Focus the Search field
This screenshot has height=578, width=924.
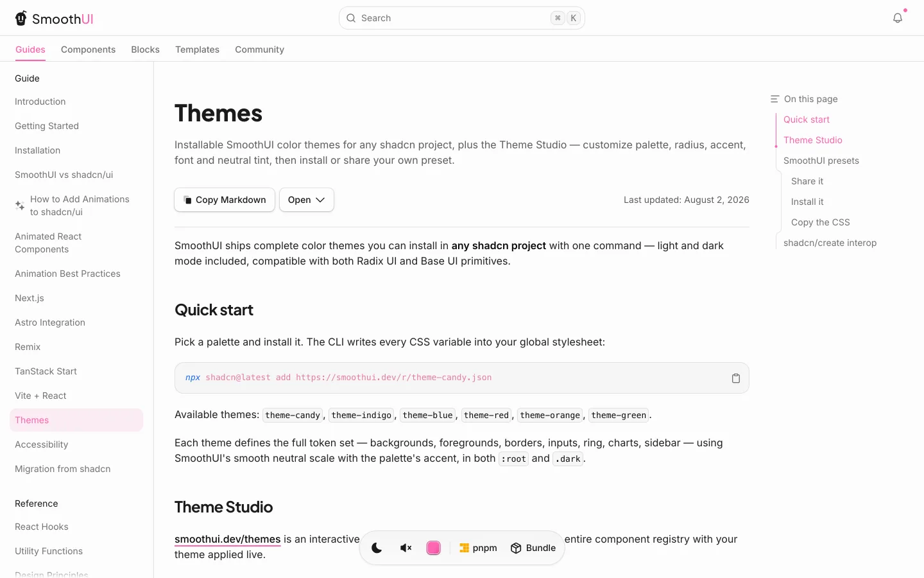(462, 18)
